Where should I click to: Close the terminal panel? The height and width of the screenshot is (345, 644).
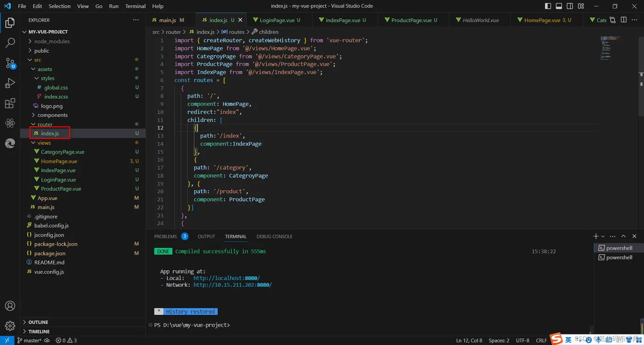pyautogui.click(x=634, y=236)
